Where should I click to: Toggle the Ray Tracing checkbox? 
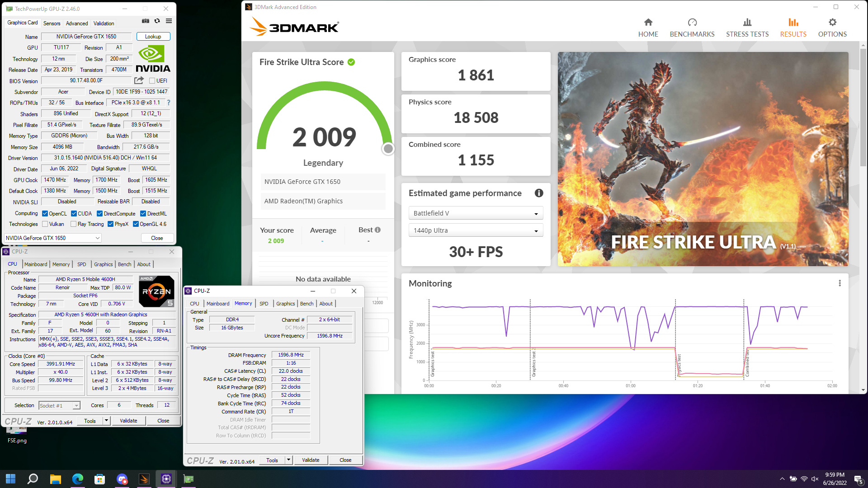[x=73, y=224]
